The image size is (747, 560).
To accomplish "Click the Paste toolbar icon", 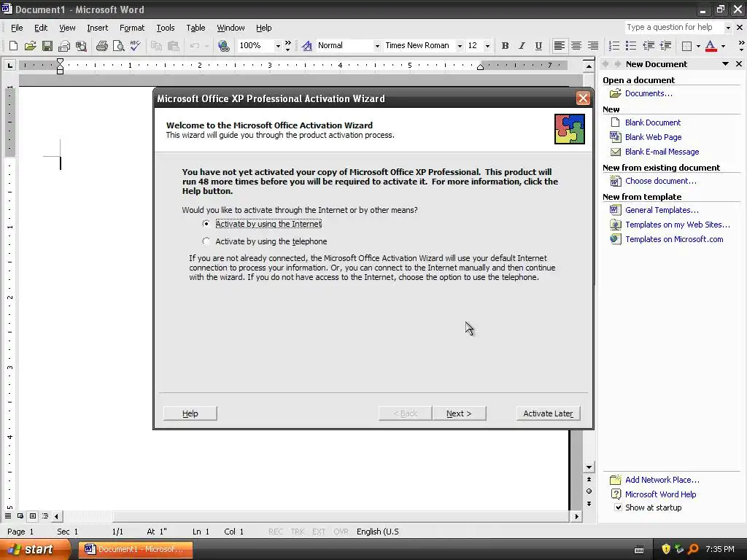I will coord(174,46).
